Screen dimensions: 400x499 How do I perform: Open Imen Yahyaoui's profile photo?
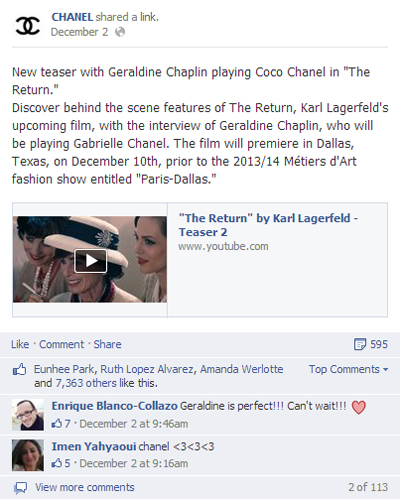point(28,455)
